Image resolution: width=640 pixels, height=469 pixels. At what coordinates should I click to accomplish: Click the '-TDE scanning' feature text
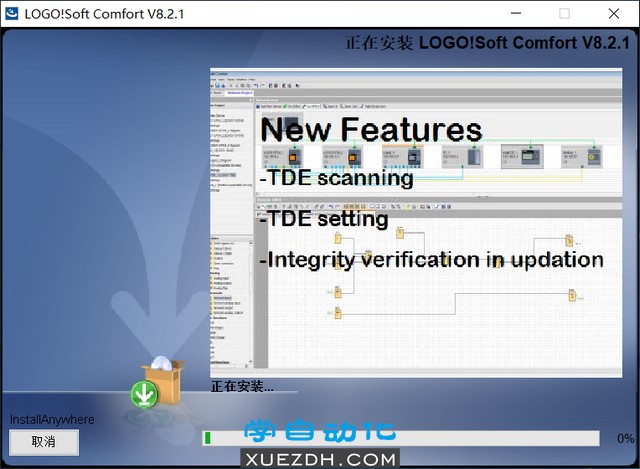(337, 178)
